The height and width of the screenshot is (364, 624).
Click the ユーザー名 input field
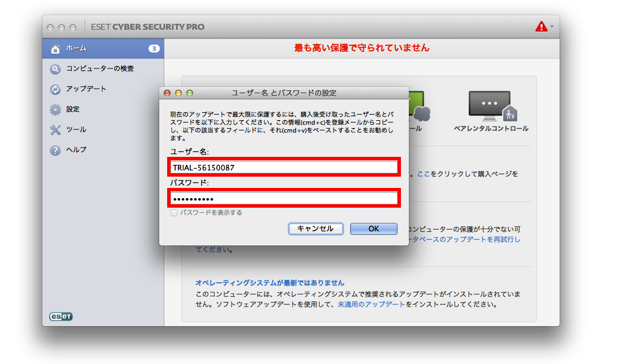[283, 167]
